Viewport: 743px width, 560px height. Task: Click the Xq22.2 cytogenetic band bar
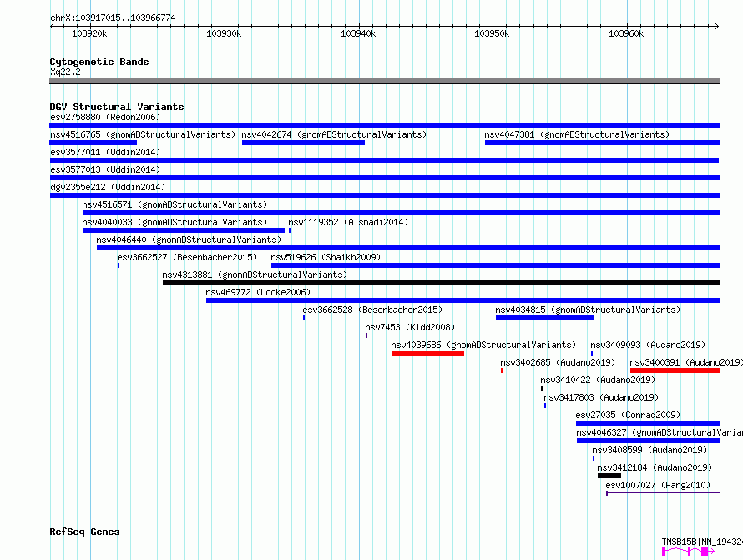click(x=384, y=81)
